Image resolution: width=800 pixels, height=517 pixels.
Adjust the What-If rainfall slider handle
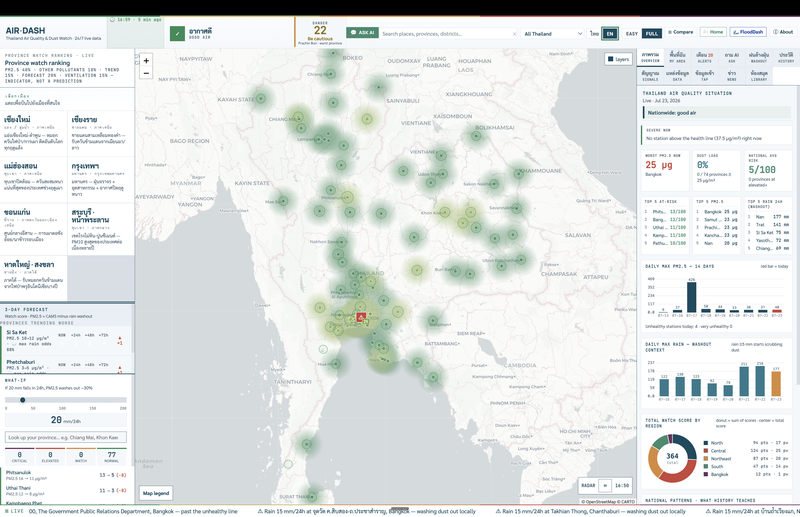coord(22,400)
